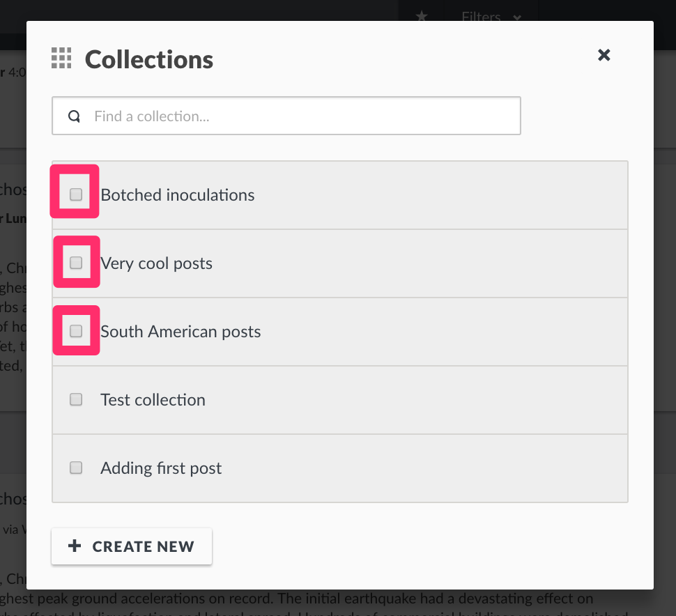The width and height of the screenshot is (676, 616).
Task: Check the Botched inoculations checkbox
Action: [x=76, y=194]
